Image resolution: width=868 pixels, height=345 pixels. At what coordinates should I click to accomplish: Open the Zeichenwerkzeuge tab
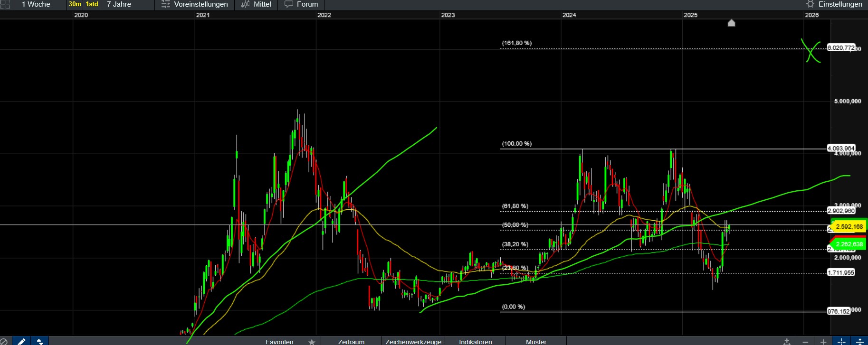click(413, 342)
